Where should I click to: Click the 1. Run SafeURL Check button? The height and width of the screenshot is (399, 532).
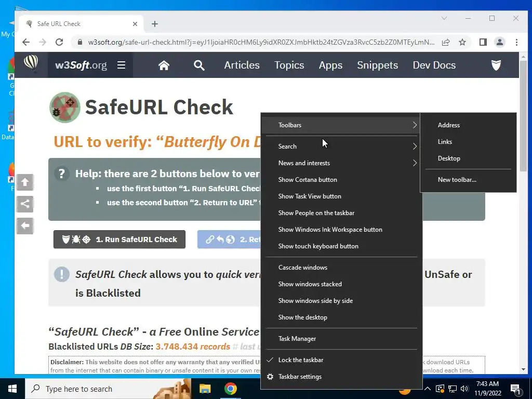[119, 240]
